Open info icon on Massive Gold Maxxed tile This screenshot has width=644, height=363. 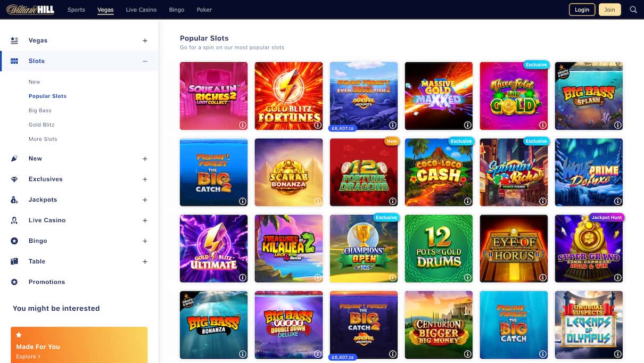[x=468, y=125]
